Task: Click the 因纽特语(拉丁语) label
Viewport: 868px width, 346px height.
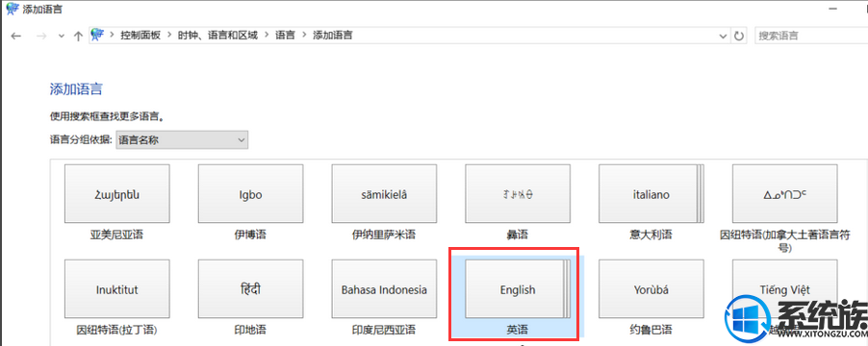Action: [x=116, y=330]
